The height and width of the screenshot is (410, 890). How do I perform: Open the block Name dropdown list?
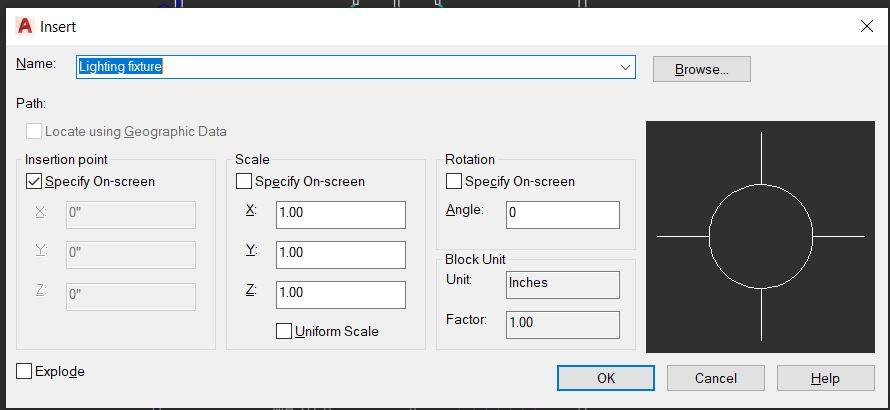click(626, 68)
